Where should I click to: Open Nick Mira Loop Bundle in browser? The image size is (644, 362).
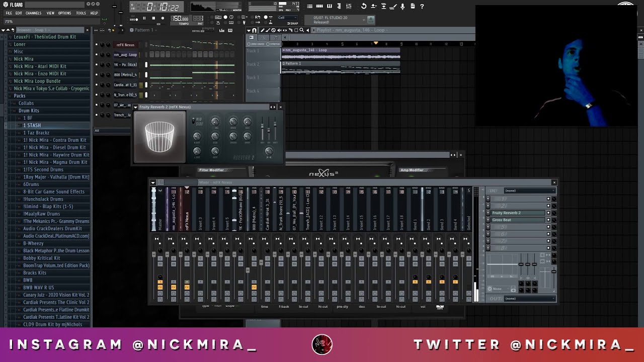click(x=37, y=81)
